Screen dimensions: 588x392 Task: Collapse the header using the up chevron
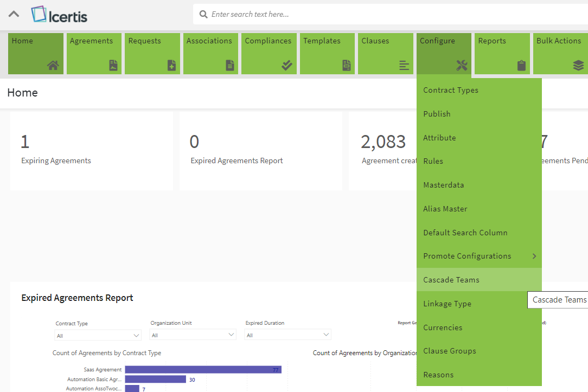pyautogui.click(x=14, y=14)
